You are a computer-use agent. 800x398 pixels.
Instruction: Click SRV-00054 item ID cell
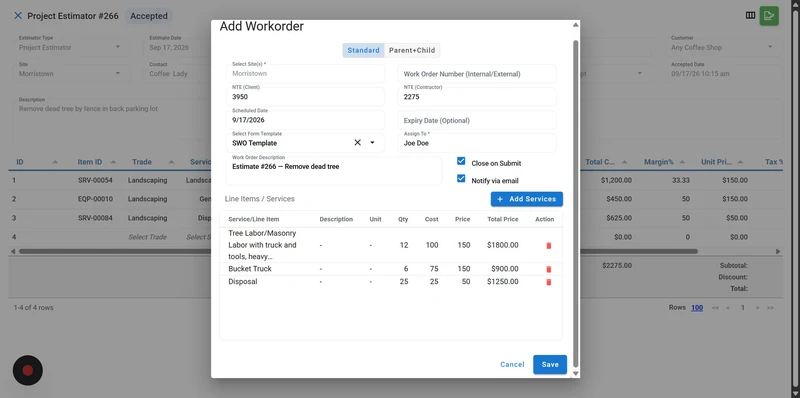pyautogui.click(x=95, y=180)
